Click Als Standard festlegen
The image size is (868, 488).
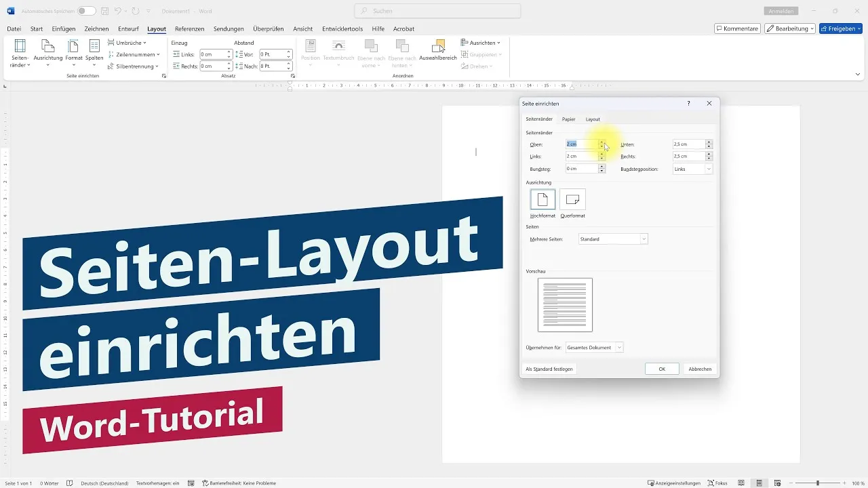tap(549, 368)
